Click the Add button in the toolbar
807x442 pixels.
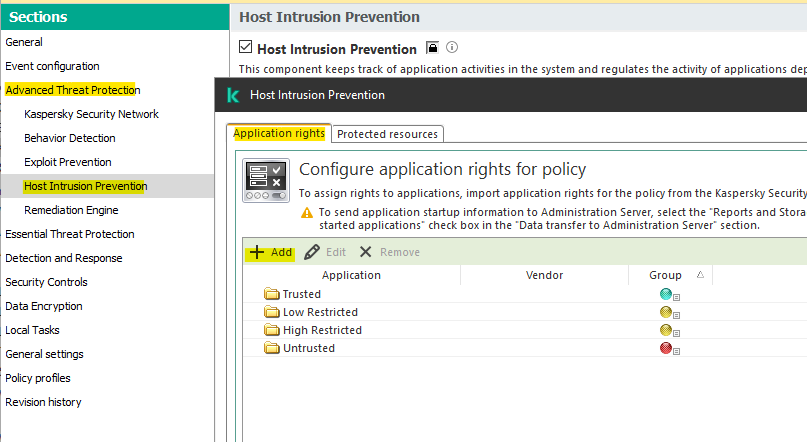click(271, 252)
